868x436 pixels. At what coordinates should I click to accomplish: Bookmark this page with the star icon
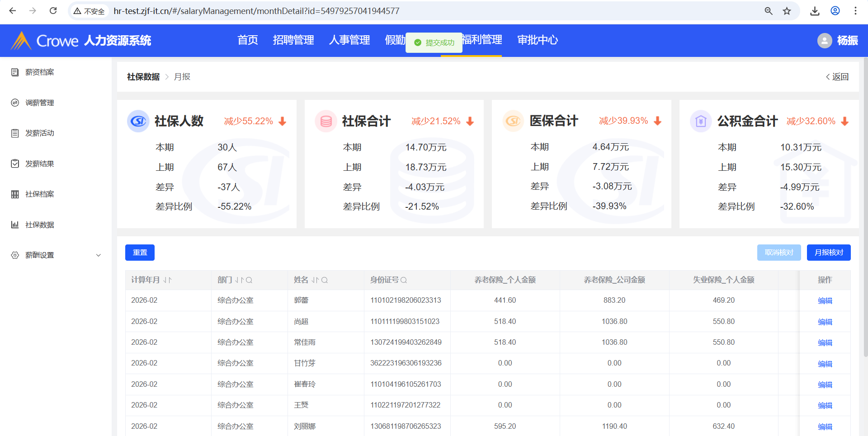787,11
